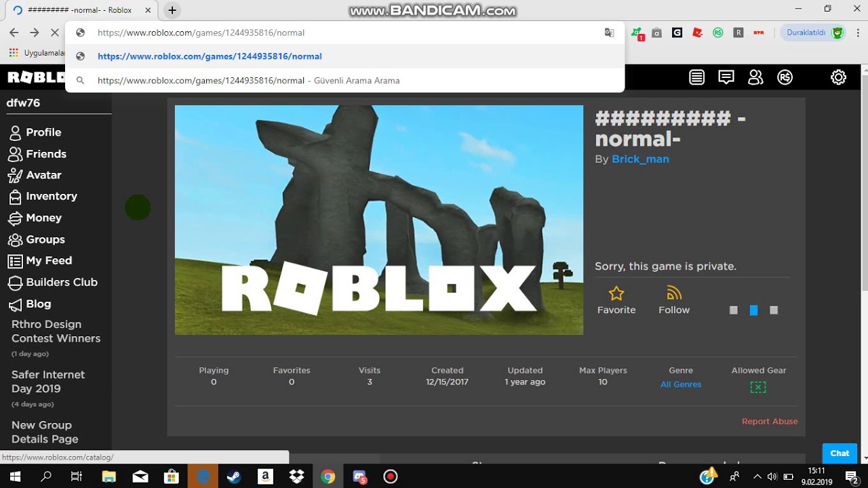This screenshot has width=868, height=488.
Task: Open the messages icon in Roblox header
Action: (726, 77)
